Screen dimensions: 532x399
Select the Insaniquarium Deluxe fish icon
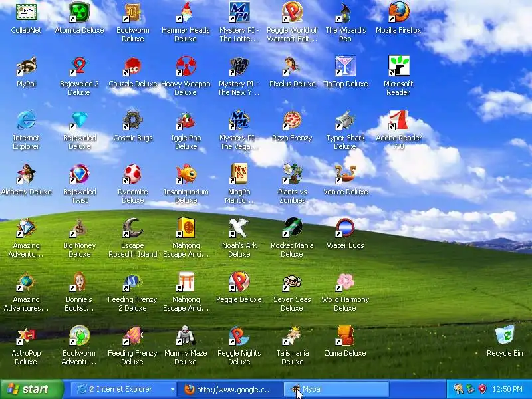tap(186, 174)
